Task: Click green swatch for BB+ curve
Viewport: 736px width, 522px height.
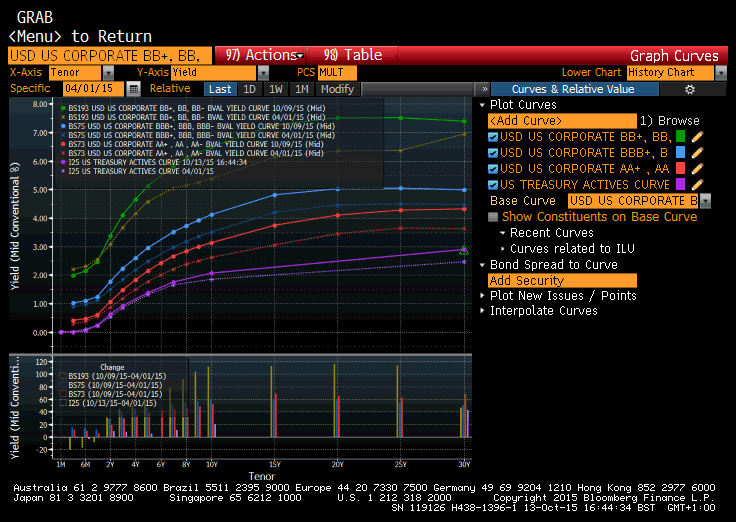Action: [680, 137]
